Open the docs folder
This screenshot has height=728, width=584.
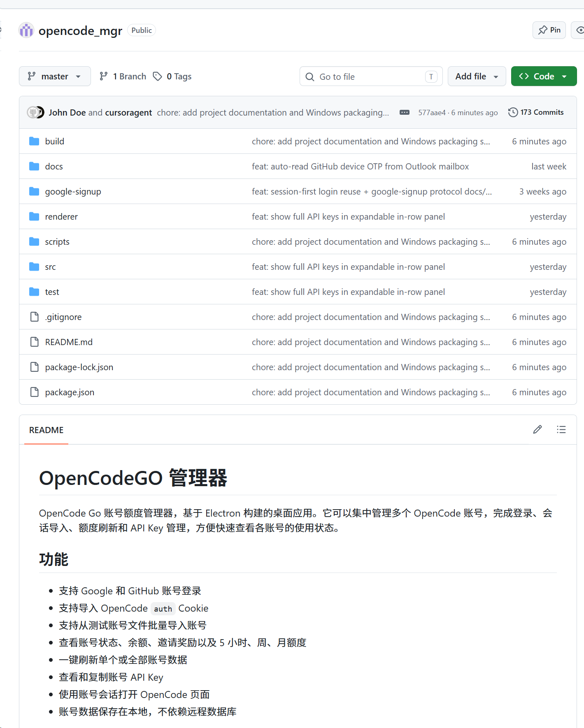tap(54, 167)
